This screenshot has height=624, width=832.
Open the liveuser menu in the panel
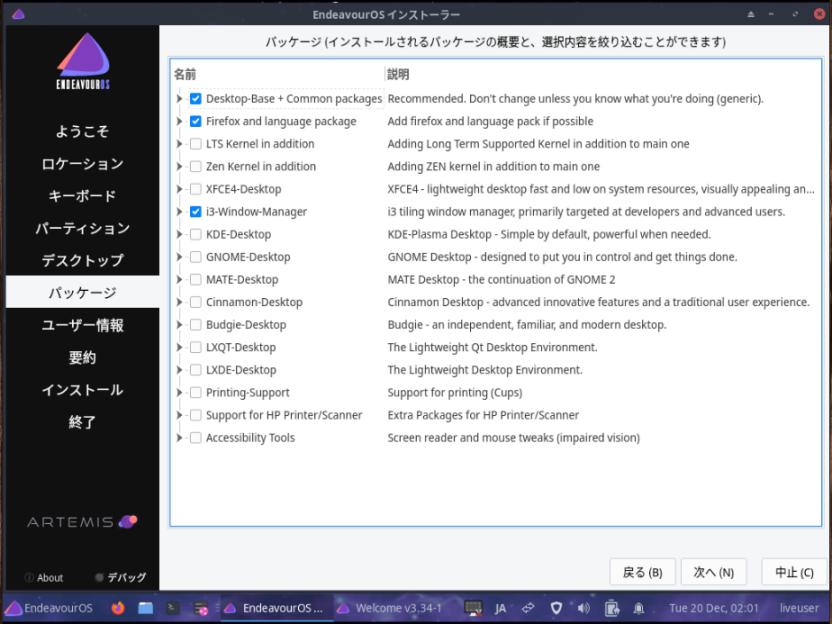point(799,608)
